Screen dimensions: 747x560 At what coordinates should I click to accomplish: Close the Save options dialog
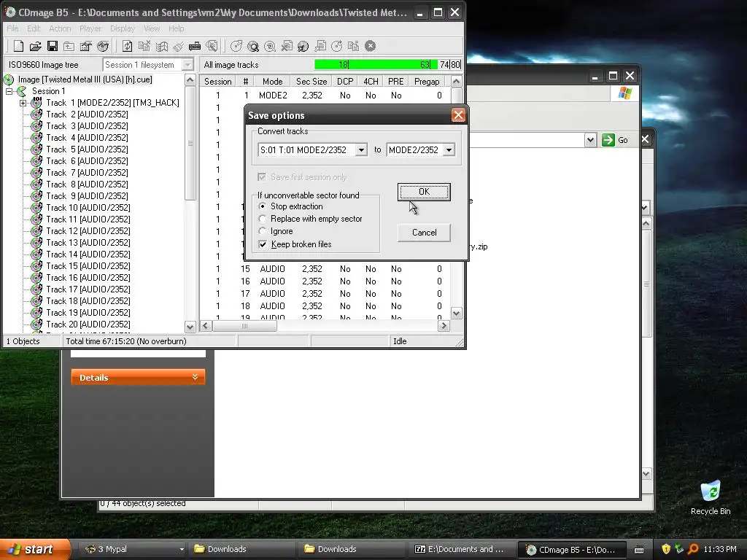coord(458,115)
